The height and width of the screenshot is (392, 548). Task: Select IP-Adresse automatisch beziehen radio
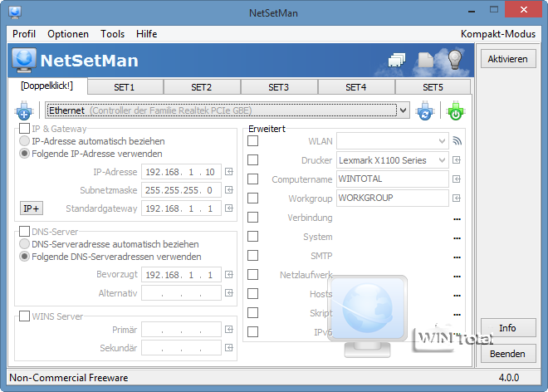pos(24,141)
